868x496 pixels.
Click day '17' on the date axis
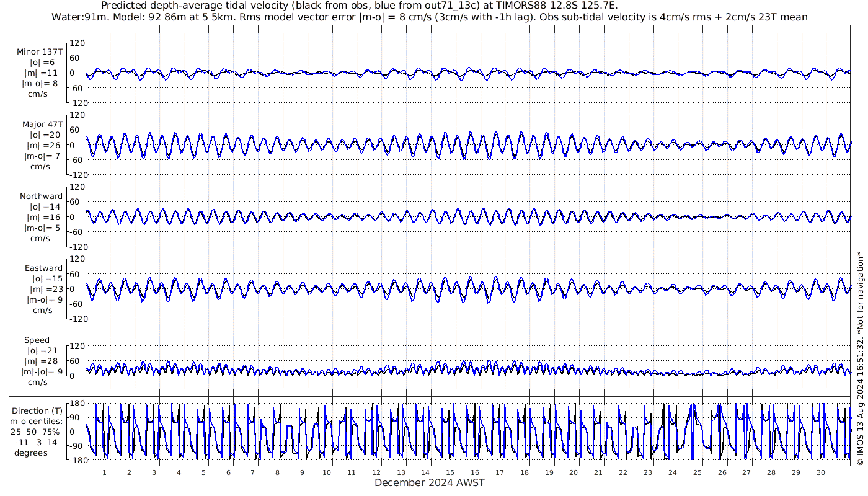click(x=500, y=472)
